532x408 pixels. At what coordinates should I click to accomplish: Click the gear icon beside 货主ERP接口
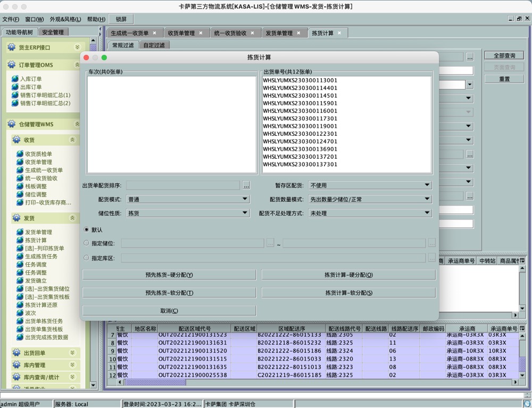coord(11,47)
